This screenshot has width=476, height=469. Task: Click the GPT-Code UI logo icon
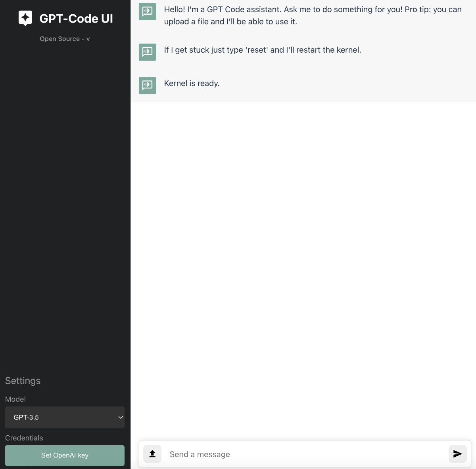coord(25,18)
